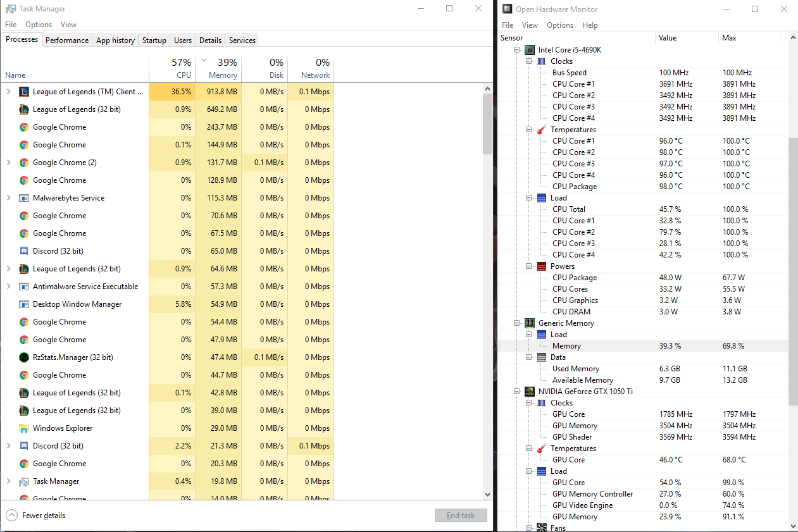Click the Google Chrome process icon

tap(23, 127)
